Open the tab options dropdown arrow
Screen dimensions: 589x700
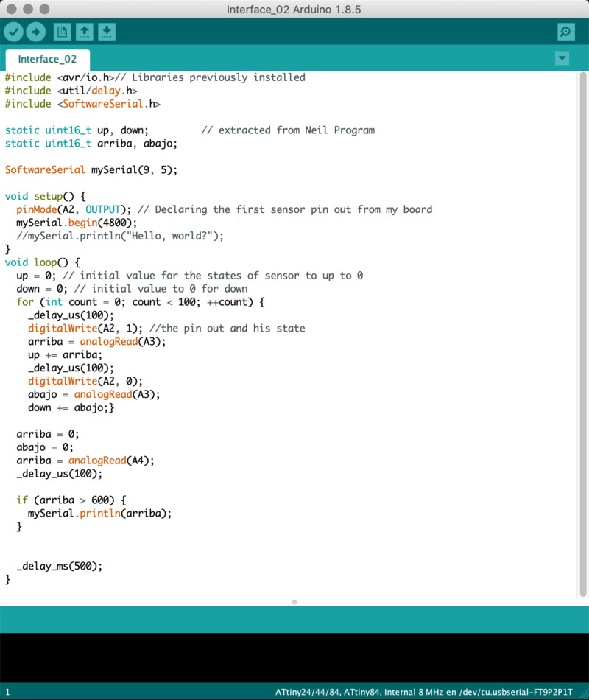point(562,58)
